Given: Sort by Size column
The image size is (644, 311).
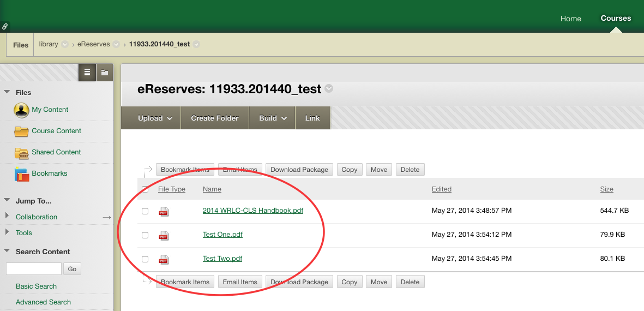Looking at the screenshot, I should (x=606, y=189).
